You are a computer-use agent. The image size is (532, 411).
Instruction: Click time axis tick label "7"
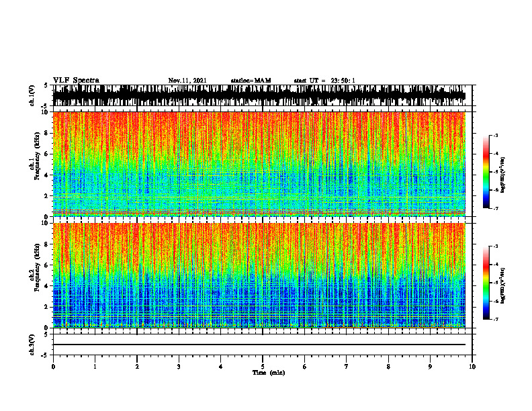pos(347,367)
